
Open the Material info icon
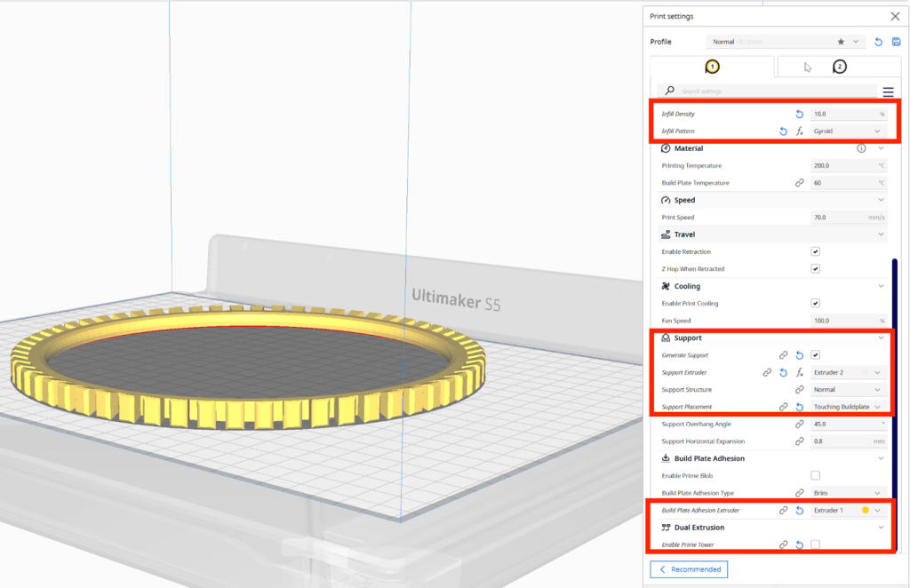861,148
